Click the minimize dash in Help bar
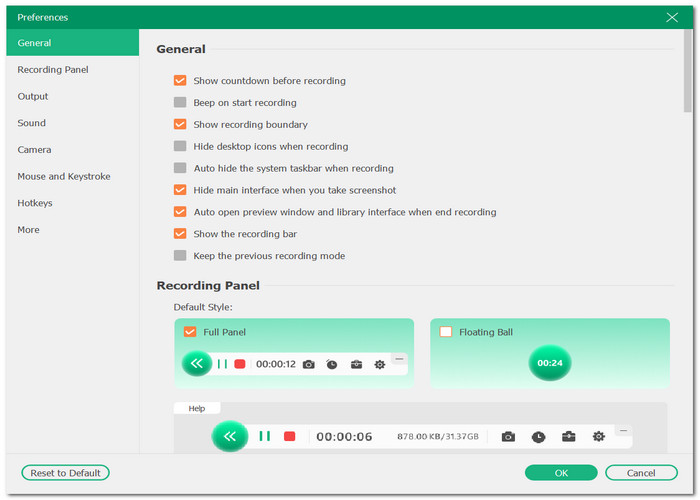 coord(623,430)
